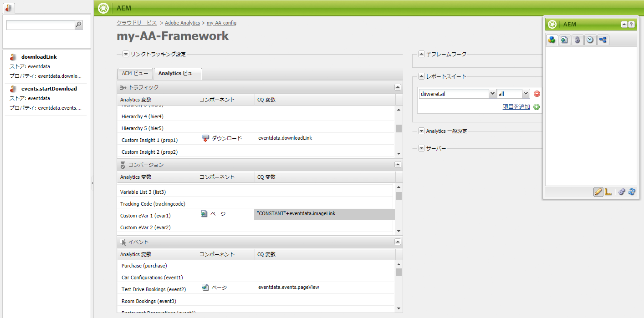Image resolution: width=644 pixels, height=318 pixels.
Task: Switch sidekick to Design ruler mode
Action: pos(608,192)
